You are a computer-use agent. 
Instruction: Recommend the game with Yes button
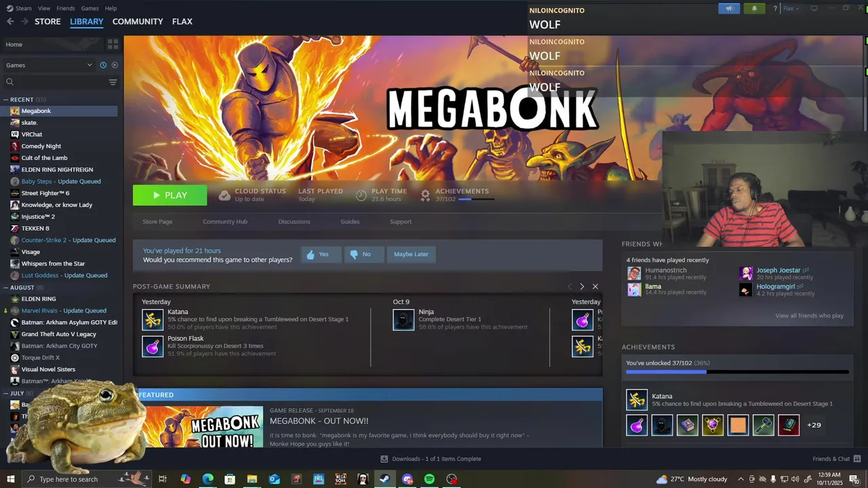[x=321, y=254]
